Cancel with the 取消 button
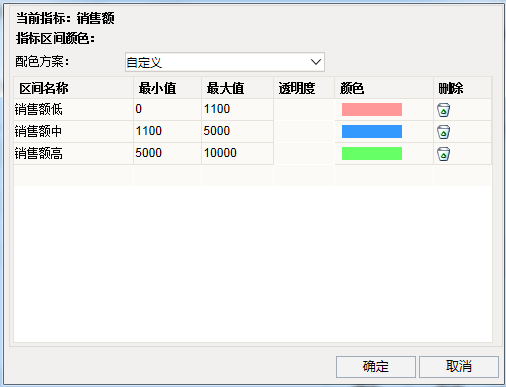This screenshot has height=387, width=506. click(x=459, y=367)
